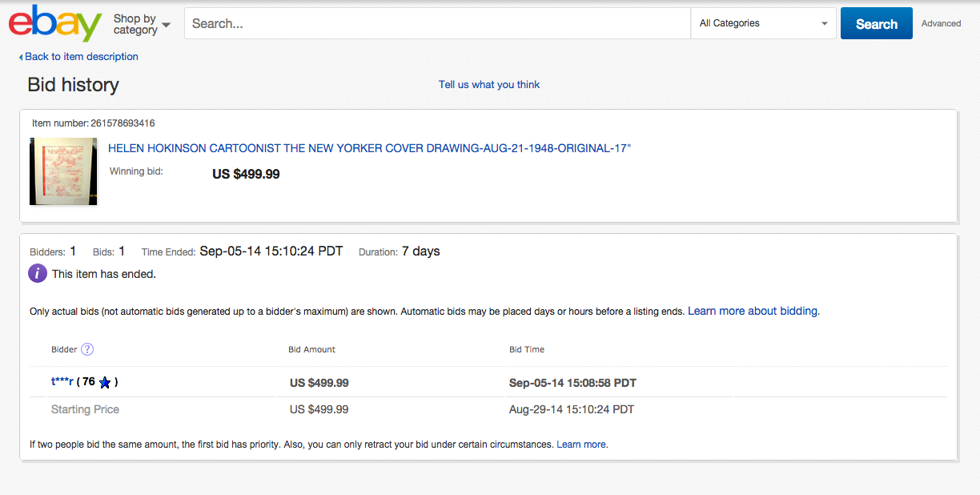Image resolution: width=980 pixels, height=495 pixels.
Task: Click the bidder's feedback score 76
Action: click(x=89, y=382)
